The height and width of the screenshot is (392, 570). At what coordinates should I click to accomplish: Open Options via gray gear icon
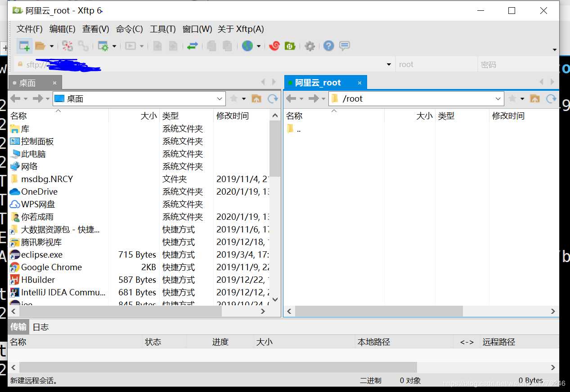click(x=310, y=45)
